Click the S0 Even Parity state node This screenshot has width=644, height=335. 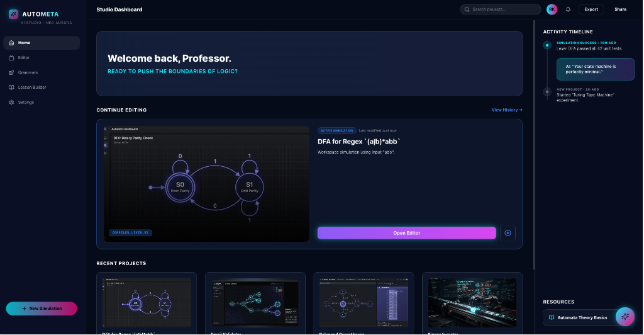[180, 188]
